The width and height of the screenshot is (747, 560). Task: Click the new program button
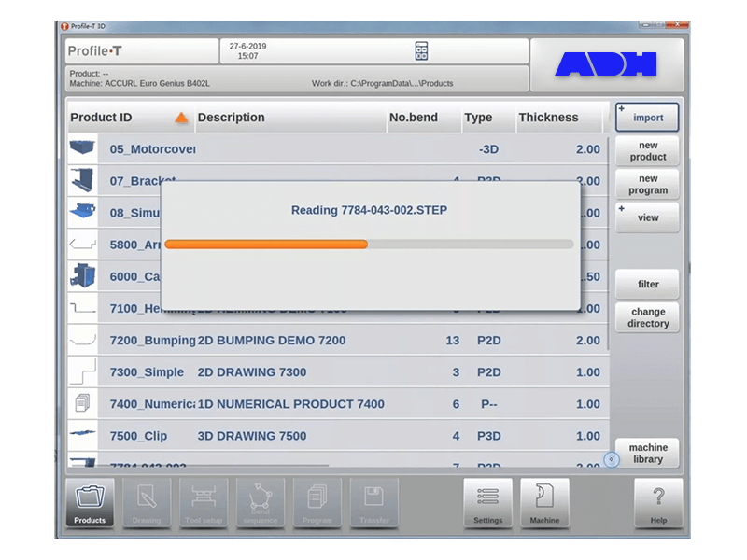(647, 186)
